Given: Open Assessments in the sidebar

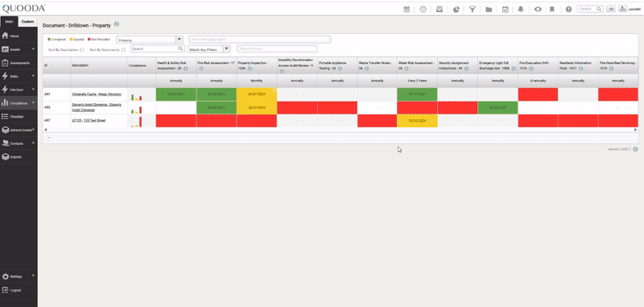Looking at the screenshot, I should (19, 63).
